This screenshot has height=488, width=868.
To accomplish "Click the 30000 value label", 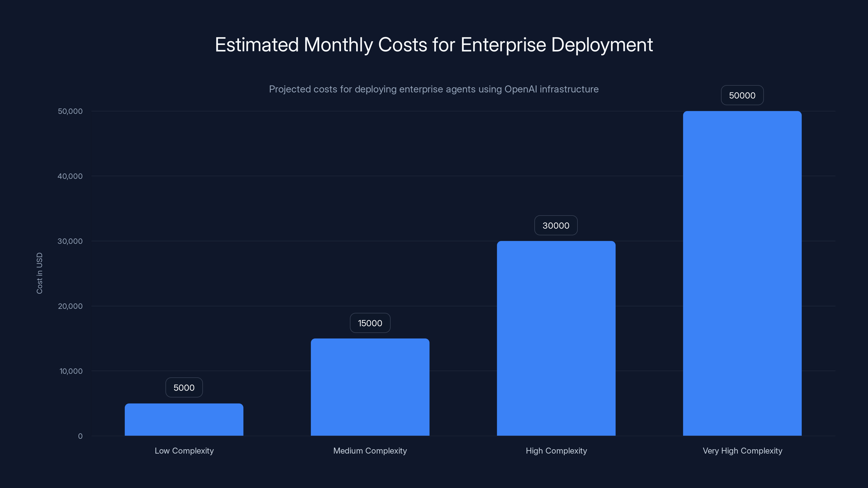I will click(x=556, y=225).
